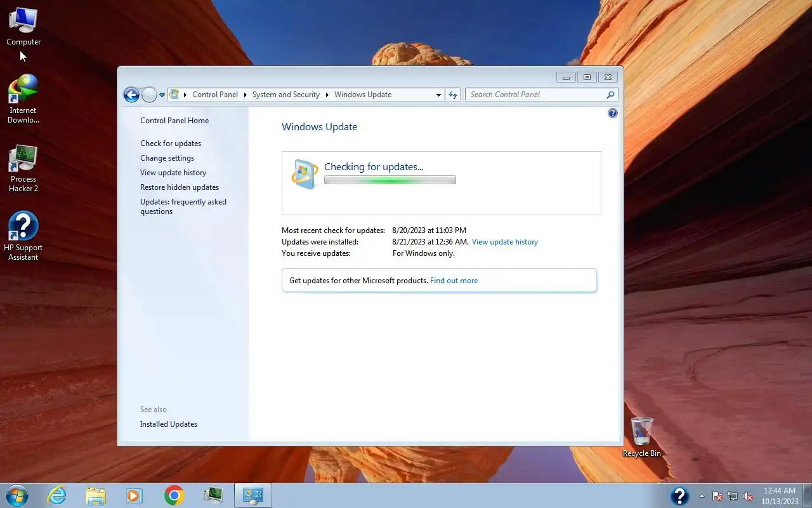Go to the System and Security breadcrumb
812x508 pixels.
(x=286, y=95)
